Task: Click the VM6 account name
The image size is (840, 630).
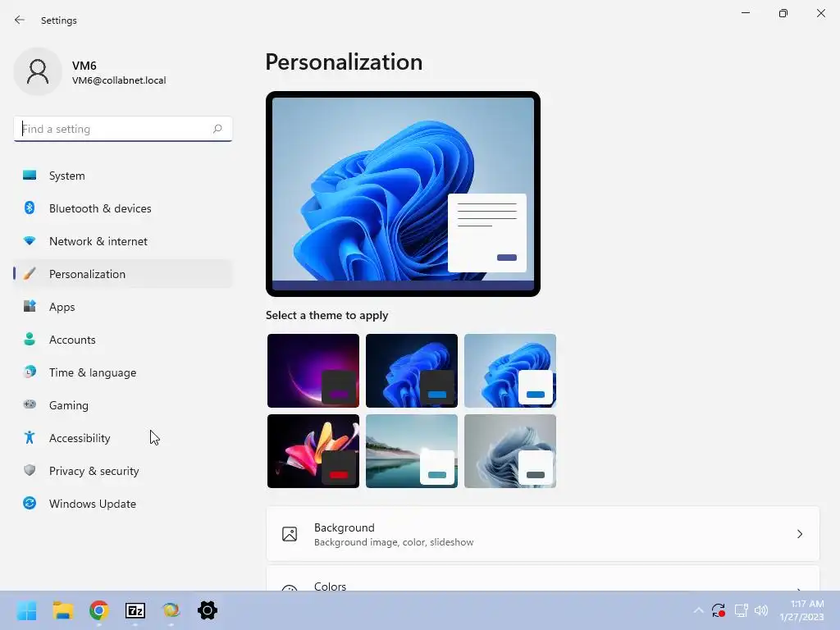Action: (84, 66)
